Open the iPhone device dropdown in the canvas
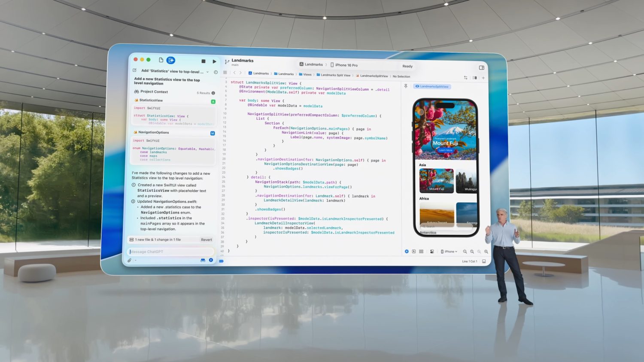This screenshot has width=644, height=362. point(449,251)
